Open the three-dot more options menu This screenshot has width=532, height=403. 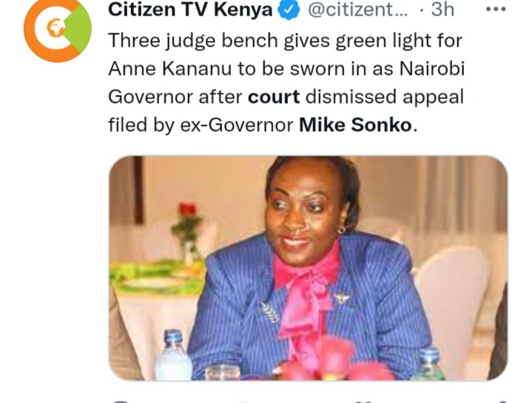496,9
